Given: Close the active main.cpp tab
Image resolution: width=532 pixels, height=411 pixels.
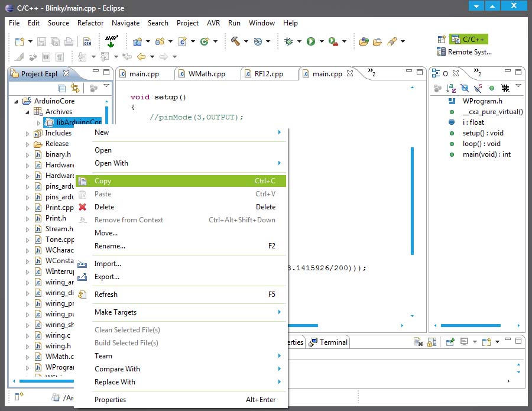Looking at the screenshot, I should click(350, 73).
